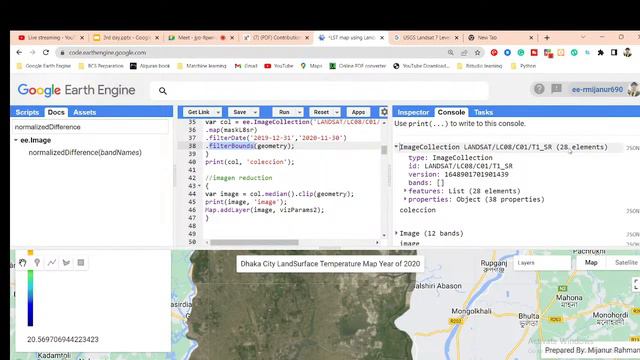Viewport: 640px width, 360px height.
Task: Click the search magnifier icon
Action: coord(163,91)
